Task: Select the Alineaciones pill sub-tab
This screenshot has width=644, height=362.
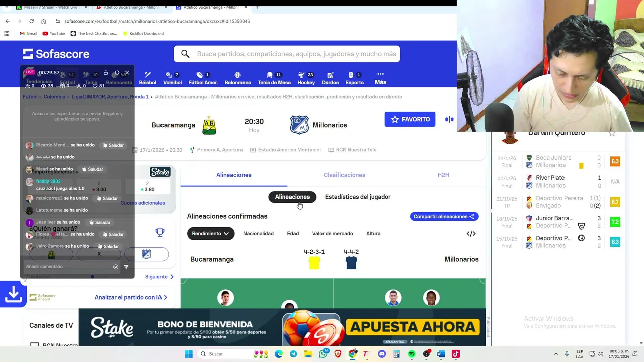Action: [x=292, y=197]
